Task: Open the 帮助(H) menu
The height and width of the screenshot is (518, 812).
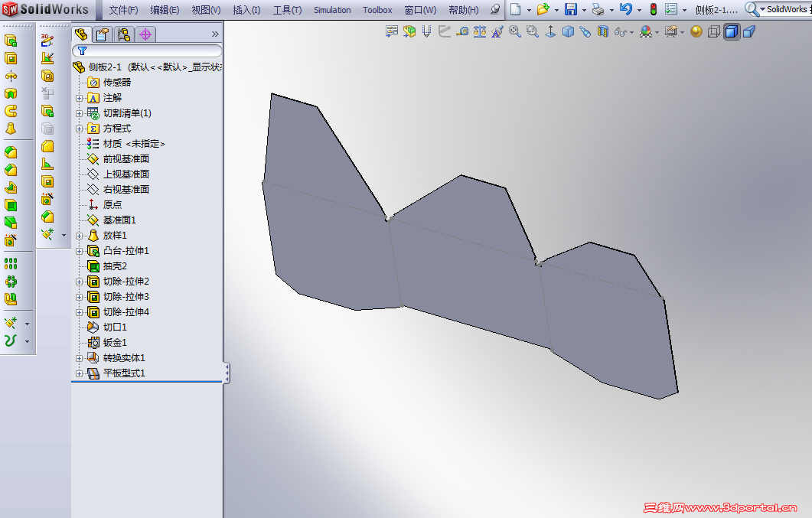Action: (x=464, y=10)
